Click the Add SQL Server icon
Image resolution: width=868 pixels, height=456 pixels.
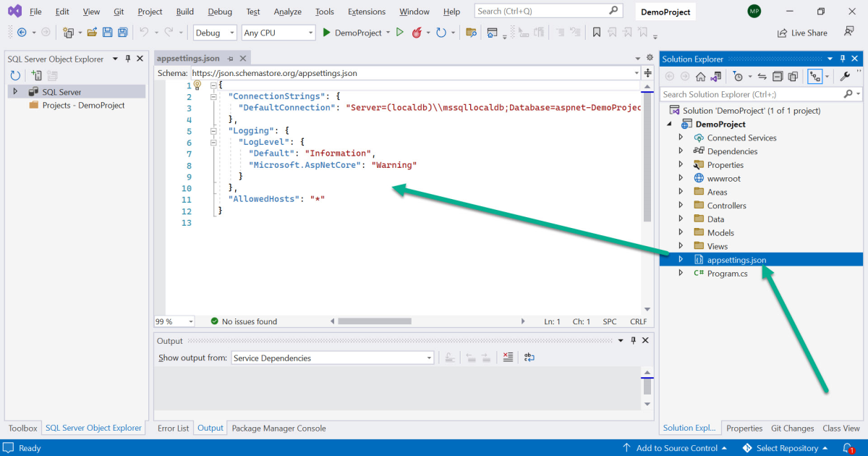36,75
